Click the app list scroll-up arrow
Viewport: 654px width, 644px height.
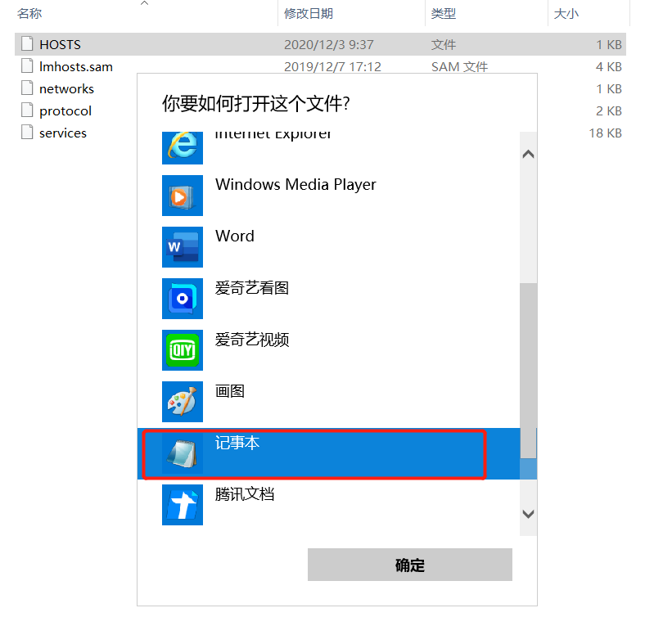[x=528, y=155]
